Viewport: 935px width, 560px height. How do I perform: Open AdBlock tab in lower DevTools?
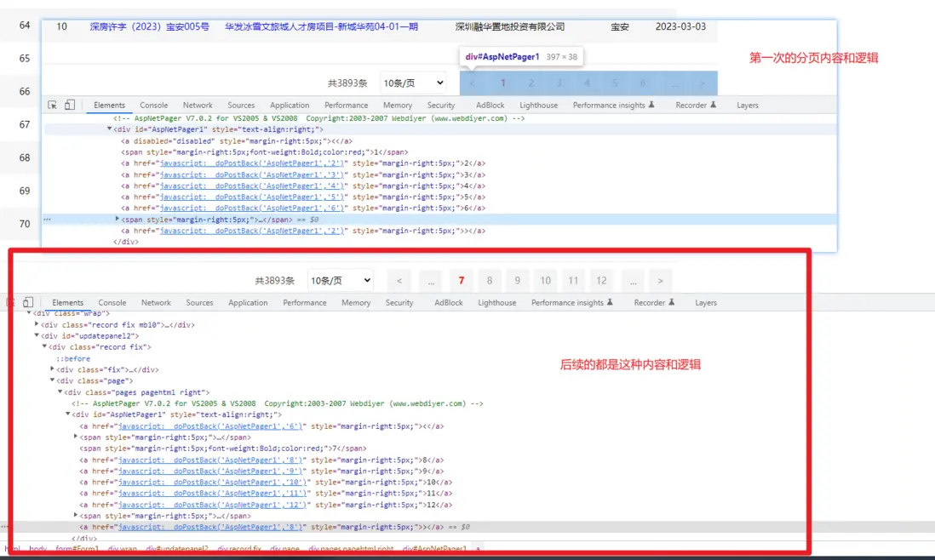449,303
